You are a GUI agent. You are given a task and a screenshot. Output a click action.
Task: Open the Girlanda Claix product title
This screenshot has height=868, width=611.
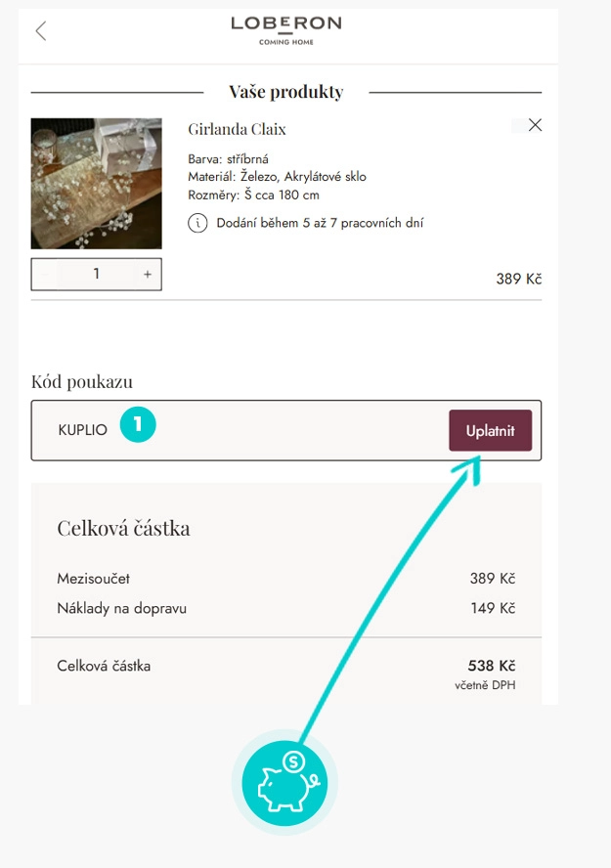pos(237,129)
